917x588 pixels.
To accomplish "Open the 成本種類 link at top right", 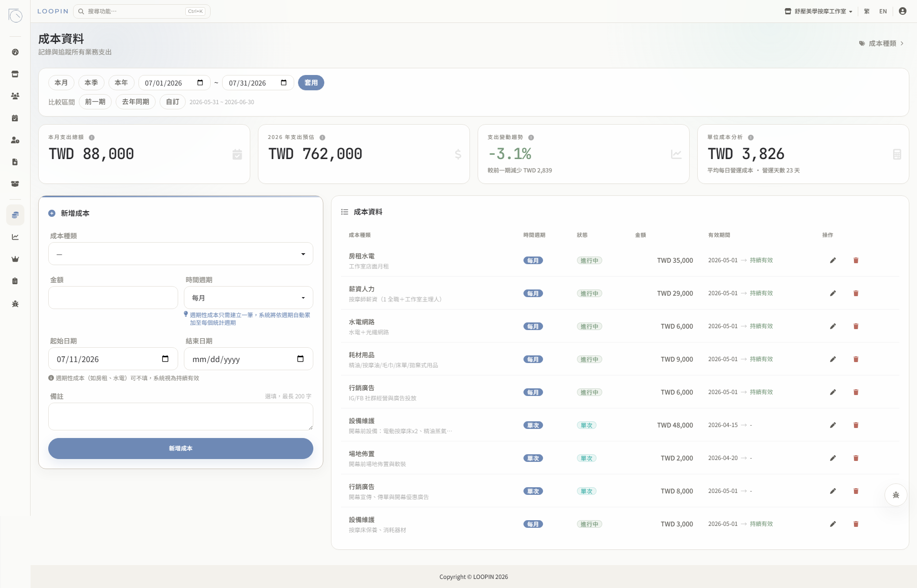I will coord(881,43).
